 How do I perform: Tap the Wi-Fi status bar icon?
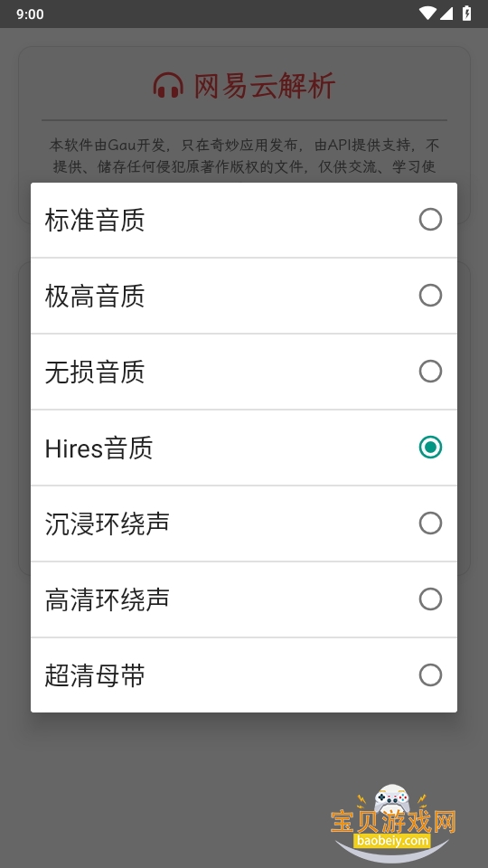coord(427,14)
